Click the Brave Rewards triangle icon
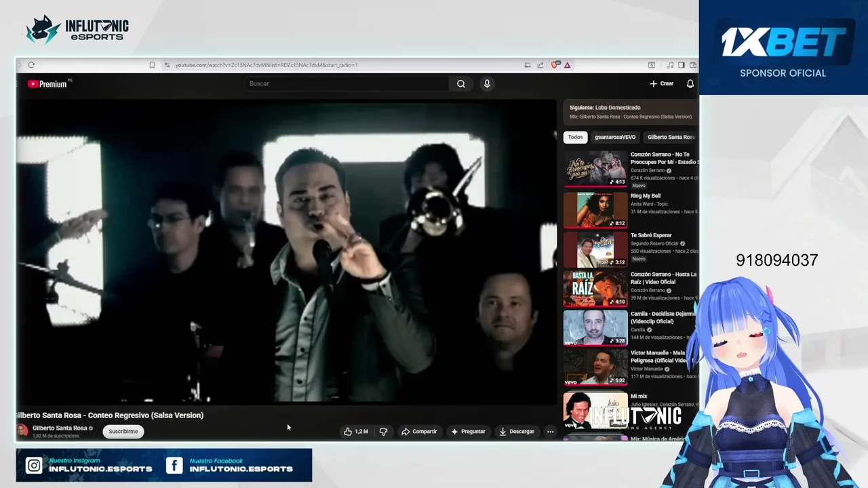Image resolution: width=868 pixels, height=488 pixels. coord(567,65)
